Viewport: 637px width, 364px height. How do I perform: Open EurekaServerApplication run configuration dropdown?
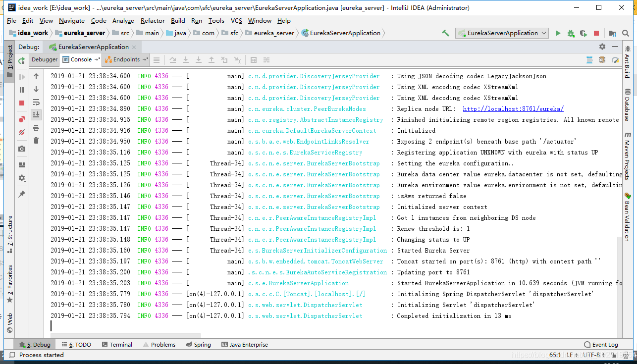pos(501,33)
